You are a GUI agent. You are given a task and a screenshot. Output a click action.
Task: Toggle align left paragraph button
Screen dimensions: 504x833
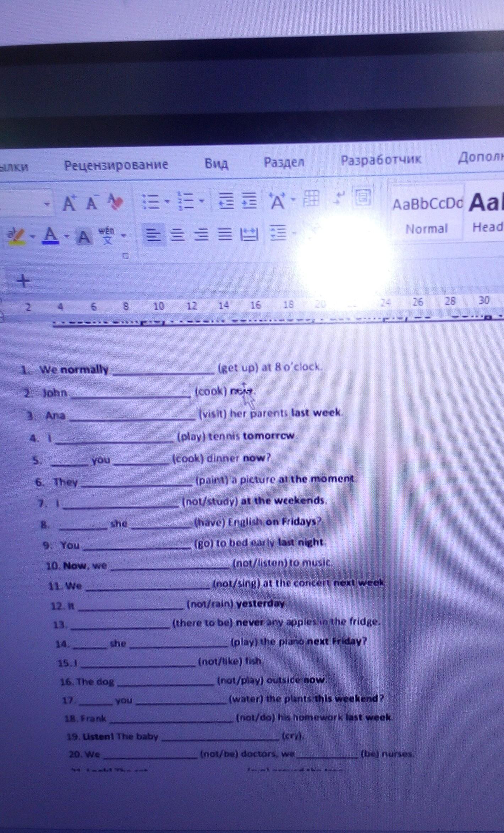coord(153,234)
